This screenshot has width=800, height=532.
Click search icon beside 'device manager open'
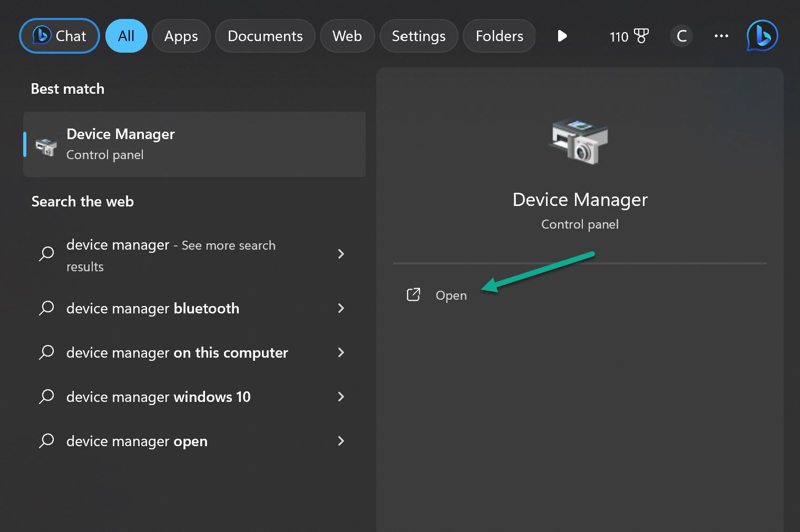pyautogui.click(x=46, y=441)
